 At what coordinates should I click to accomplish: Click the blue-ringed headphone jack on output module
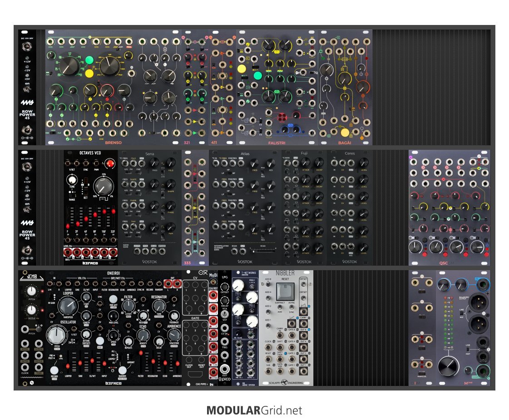pos(483,284)
